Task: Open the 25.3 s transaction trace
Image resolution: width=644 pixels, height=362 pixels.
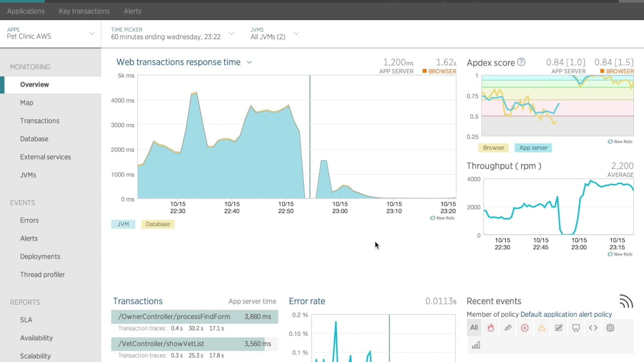Action: pyautogui.click(x=196, y=355)
